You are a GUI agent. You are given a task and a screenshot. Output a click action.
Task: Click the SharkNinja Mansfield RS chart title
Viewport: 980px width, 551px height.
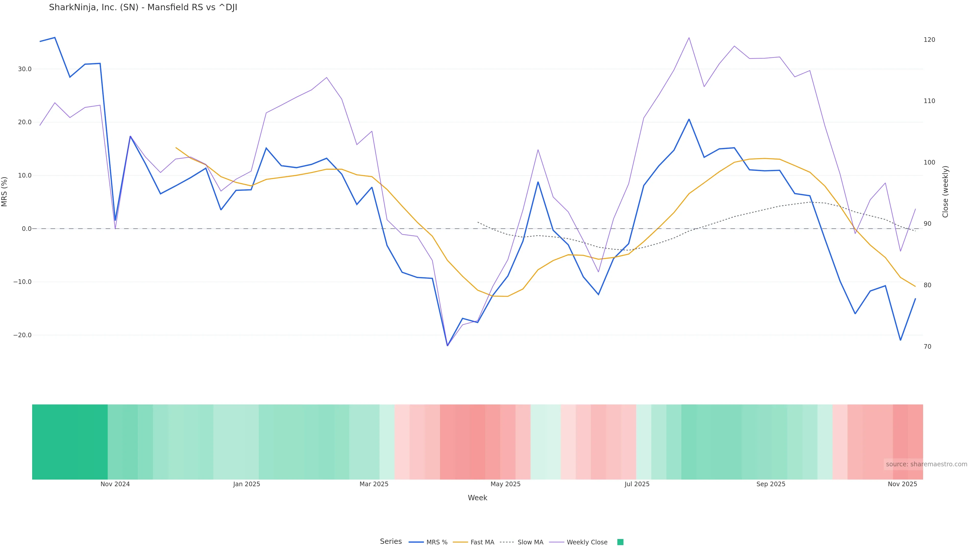pyautogui.click(x=143, y=8)
